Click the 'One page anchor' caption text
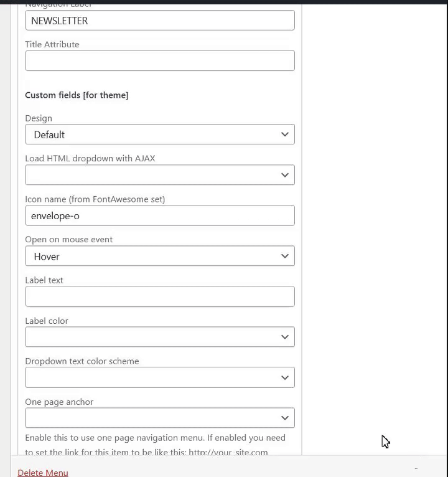This screenshot has height=477, width=448. (x=59, y=402)
